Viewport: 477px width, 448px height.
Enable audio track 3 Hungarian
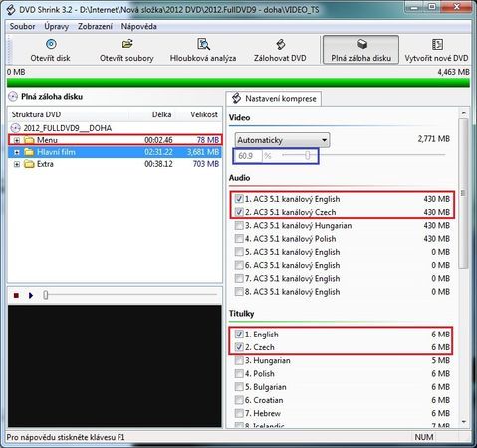tap(239, 225)
